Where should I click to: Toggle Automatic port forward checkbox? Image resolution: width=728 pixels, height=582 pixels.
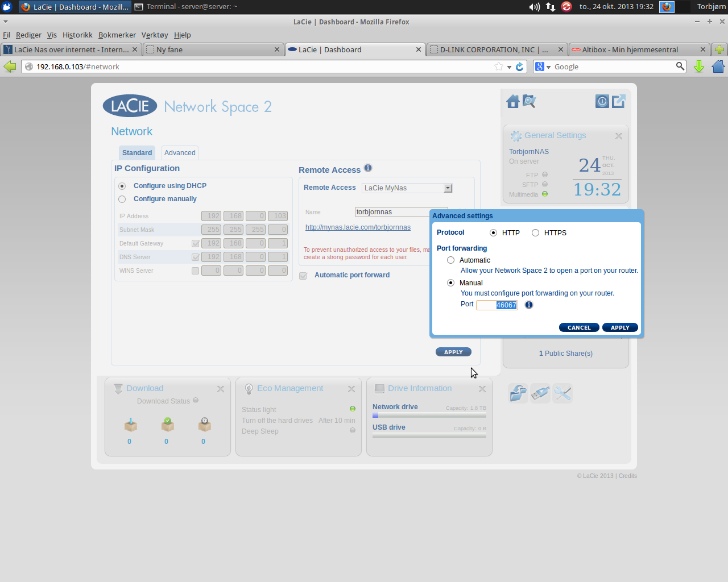[x=303, y=276]
